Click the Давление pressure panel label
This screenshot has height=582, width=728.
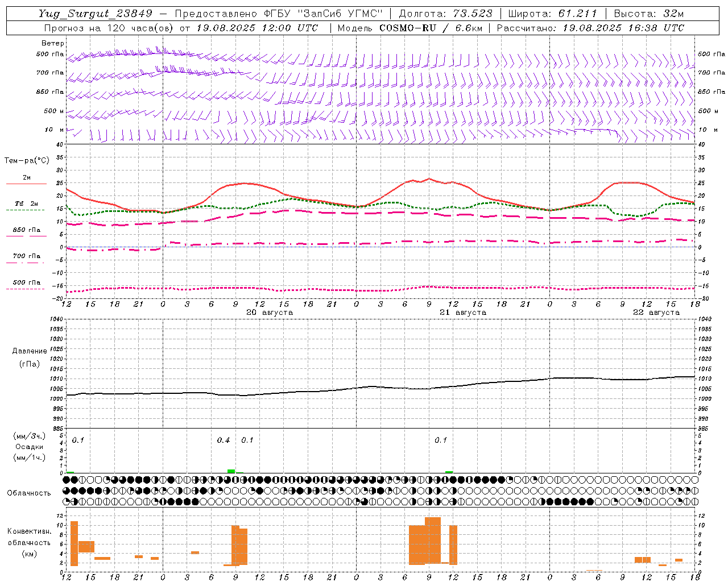point(30,351)
